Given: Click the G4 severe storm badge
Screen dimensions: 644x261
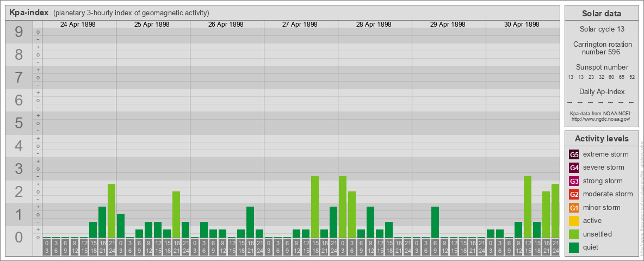Looking at the screenshot, I should tap(574, 167).
